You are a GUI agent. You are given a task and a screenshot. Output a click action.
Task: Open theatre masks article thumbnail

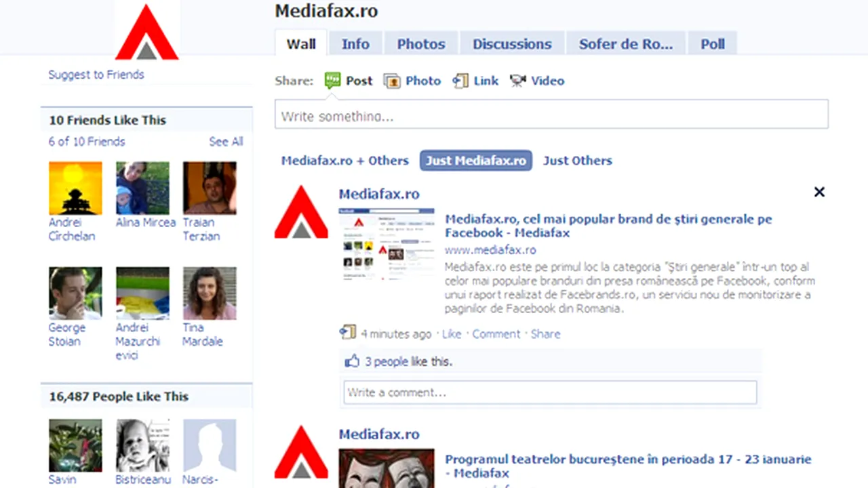coord(387,468)
